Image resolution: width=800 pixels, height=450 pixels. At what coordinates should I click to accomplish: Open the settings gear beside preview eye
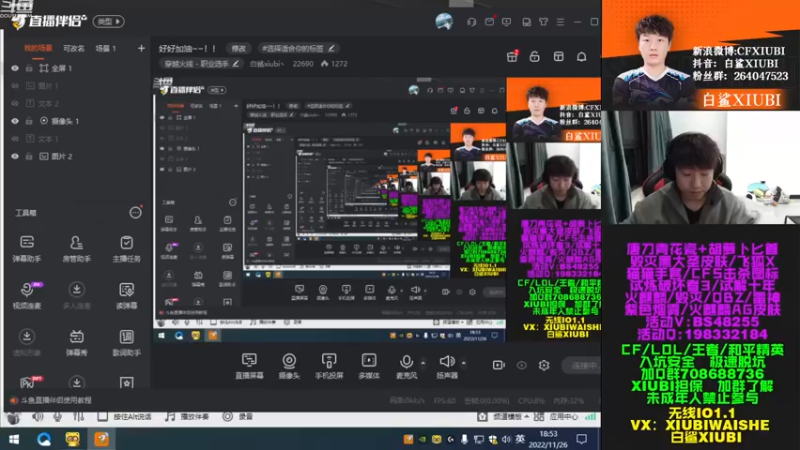click(x=544, y=365)
